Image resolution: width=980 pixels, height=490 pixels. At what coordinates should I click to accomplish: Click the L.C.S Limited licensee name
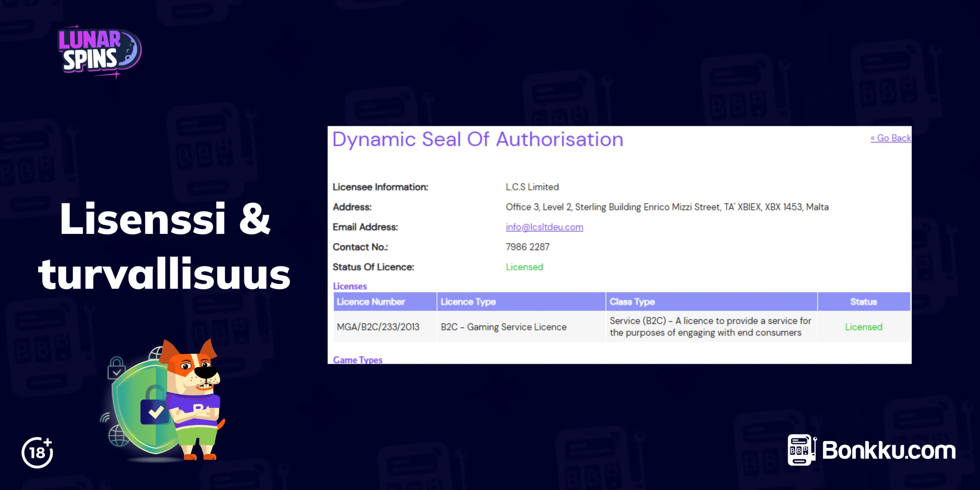click(x=532, y=187)
